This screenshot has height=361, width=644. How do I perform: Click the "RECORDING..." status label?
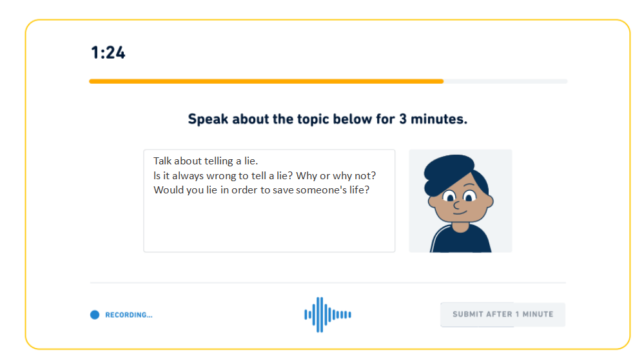click(x=128, y=315)
